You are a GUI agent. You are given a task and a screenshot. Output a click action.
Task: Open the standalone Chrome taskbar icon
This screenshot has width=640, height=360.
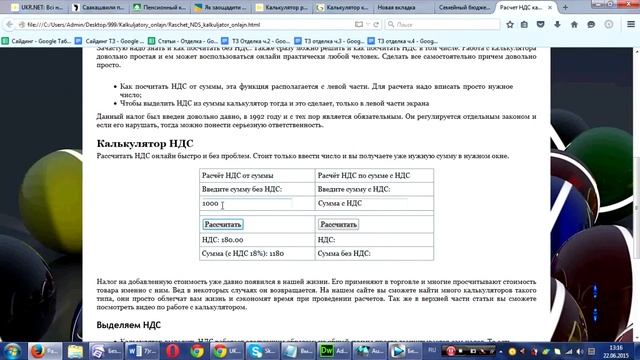(x=197, y=351)
